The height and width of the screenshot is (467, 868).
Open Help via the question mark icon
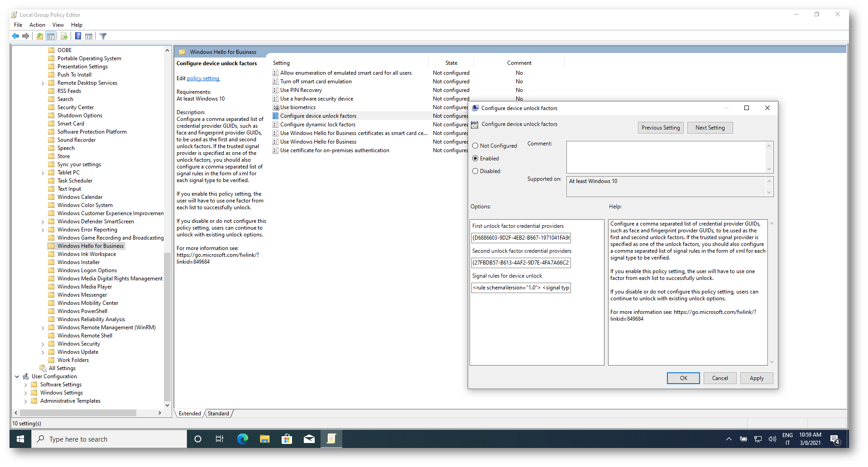pyautogui.click(x=78, y=36)
